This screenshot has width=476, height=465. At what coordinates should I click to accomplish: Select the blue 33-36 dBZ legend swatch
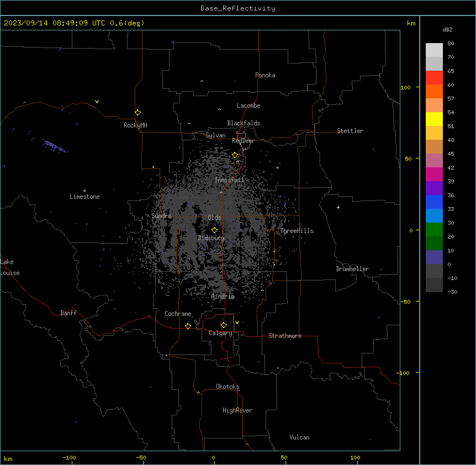tap(434, 202)
